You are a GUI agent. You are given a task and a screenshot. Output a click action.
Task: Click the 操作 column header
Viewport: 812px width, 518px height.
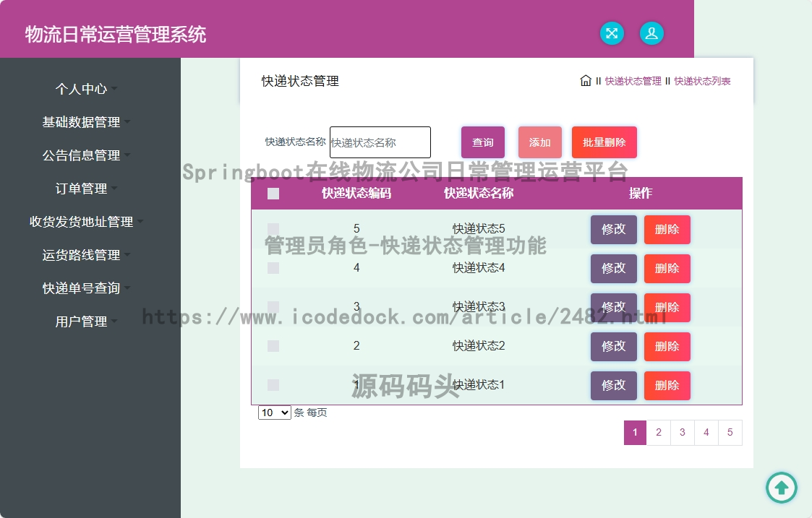pos(640,194)
